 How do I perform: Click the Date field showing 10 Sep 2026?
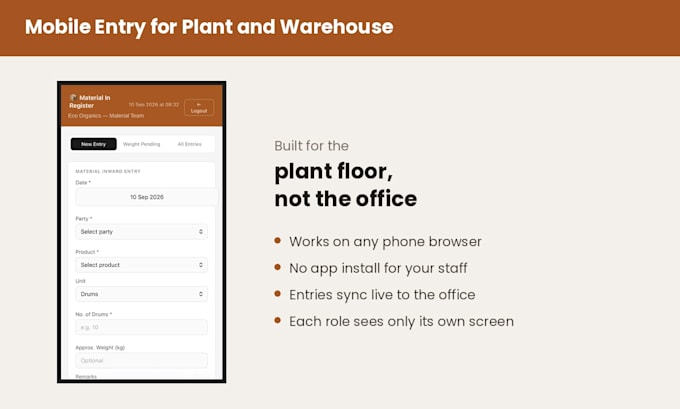pyautogui.click(x=147, y=197)
